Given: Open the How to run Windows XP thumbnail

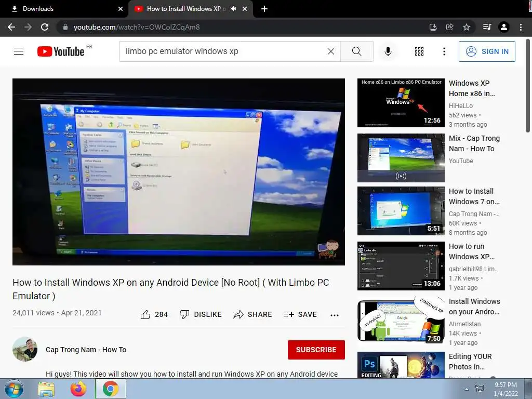Looking at the screenshot, I should [401, 266].
